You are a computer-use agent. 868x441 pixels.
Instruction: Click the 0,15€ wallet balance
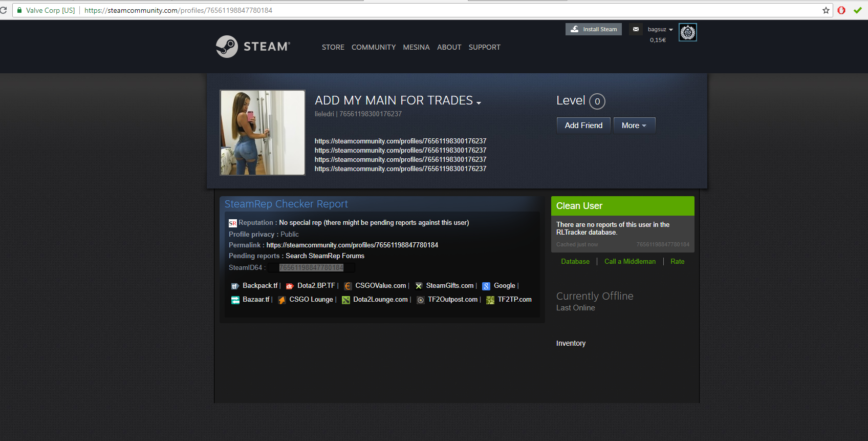click(658, 40)
